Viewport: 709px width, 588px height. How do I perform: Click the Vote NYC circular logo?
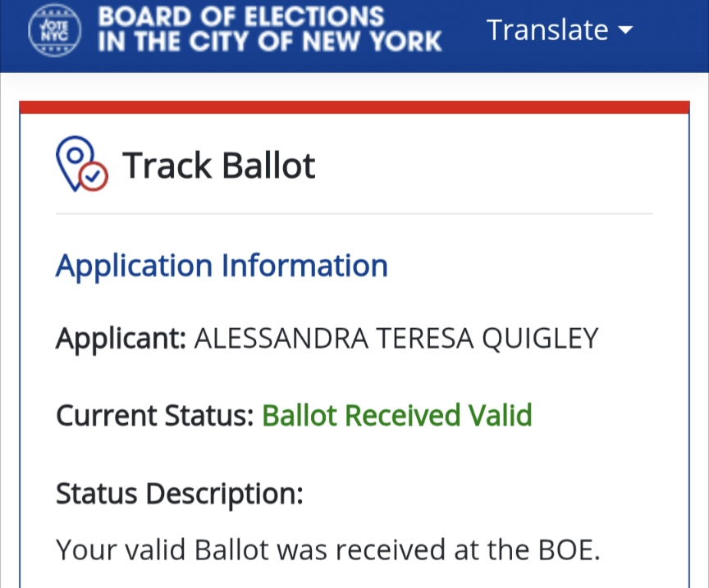tap(56, 30)
